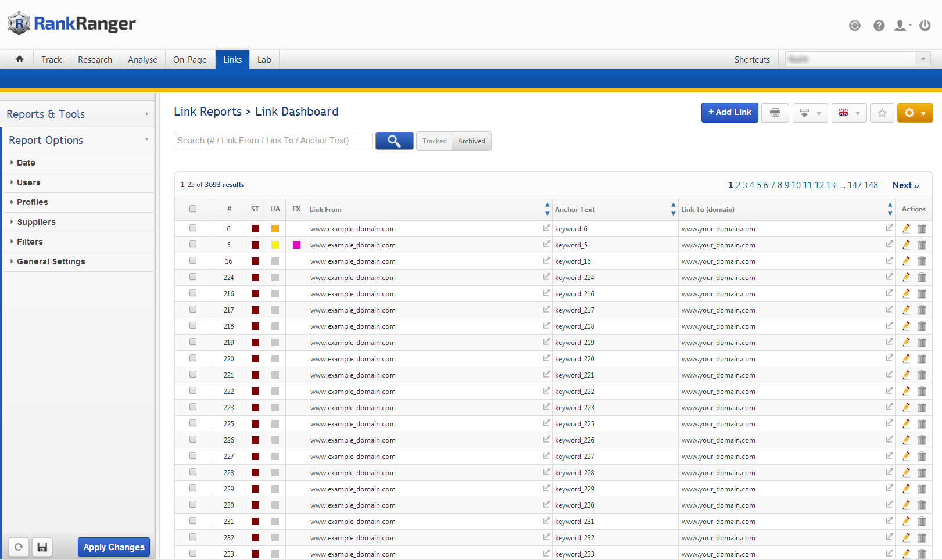The width and height of the screenshot is (942, 560).
Task: Expand the Filters section in Report Options
Action: 30,242
